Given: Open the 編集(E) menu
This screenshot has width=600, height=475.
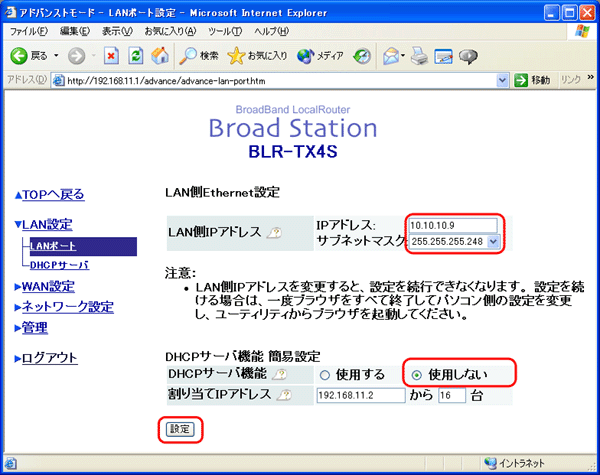Looking at the screenshot, I should (x=74, y=31).
